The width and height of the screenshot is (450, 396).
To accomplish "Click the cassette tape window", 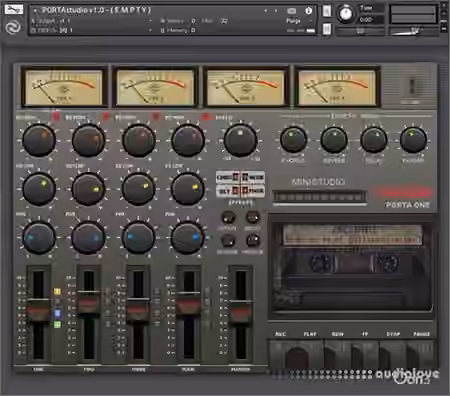I will click(352, 268).
